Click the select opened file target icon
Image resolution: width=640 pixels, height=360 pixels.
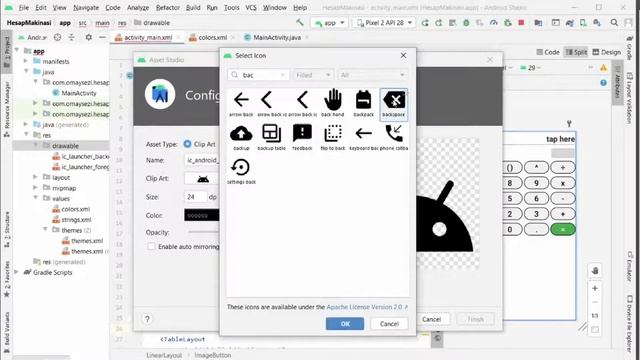pyautogui.click(x=58, y=38)
